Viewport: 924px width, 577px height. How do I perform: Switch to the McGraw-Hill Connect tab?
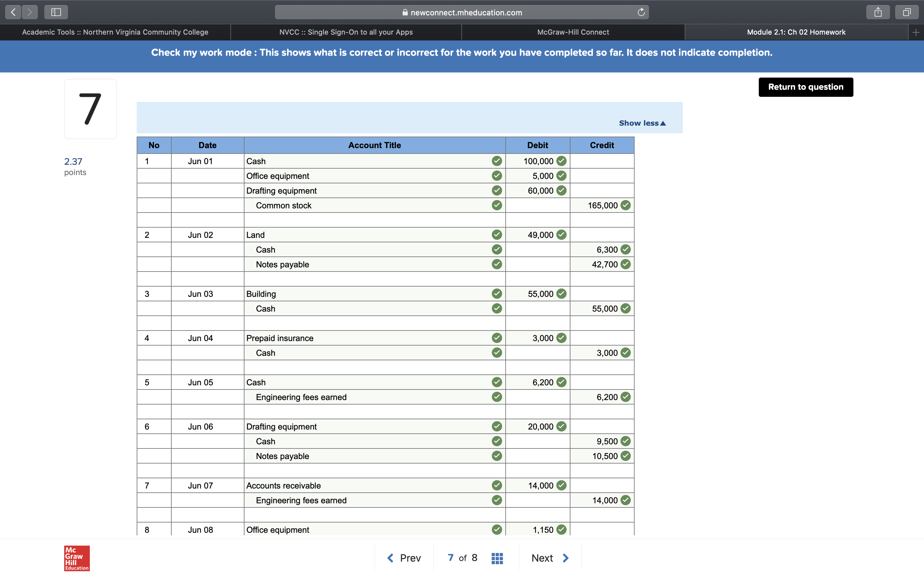573,32
